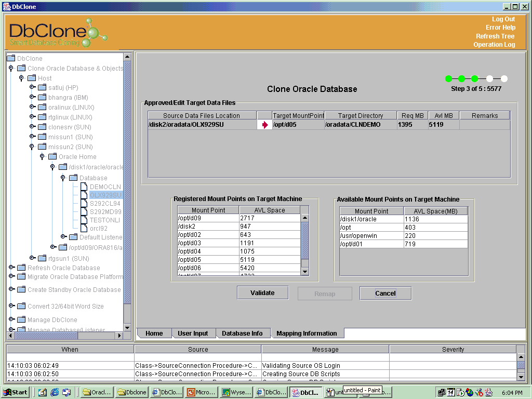Click the /oradata/CLNDEMO target directory cell
This screenshot has height=399, width=532.
click(361, 125)
